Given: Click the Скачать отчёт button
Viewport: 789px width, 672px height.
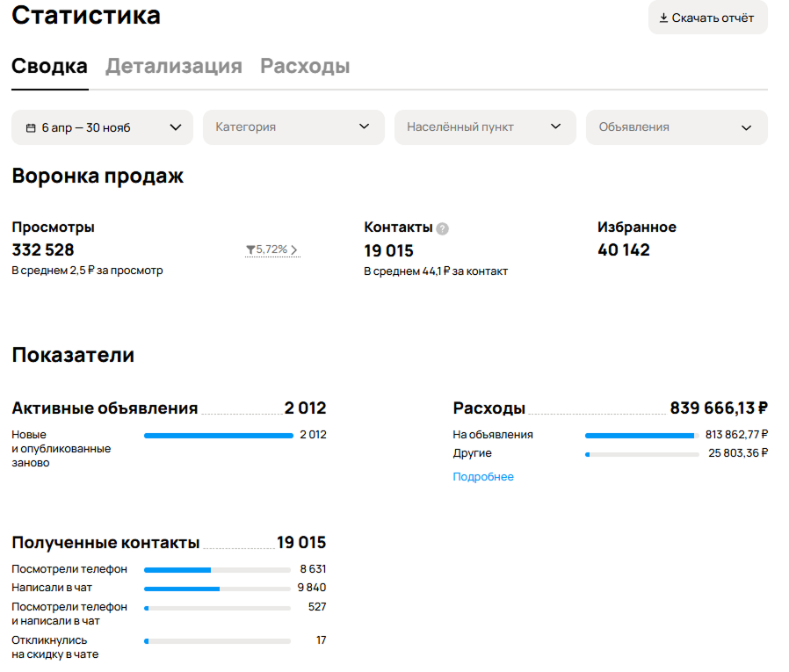Looking at the screenshot, I should pos(707,18).
